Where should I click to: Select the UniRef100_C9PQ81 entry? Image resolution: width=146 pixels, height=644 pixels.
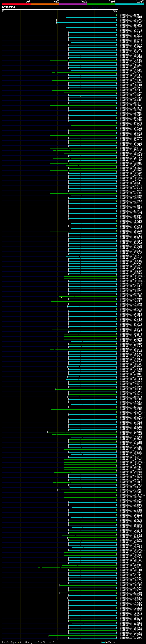[x=131, y=309]
